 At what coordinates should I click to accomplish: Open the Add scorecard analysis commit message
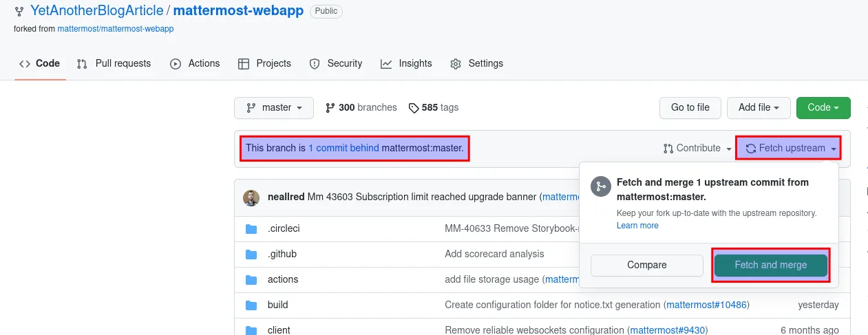494,254
